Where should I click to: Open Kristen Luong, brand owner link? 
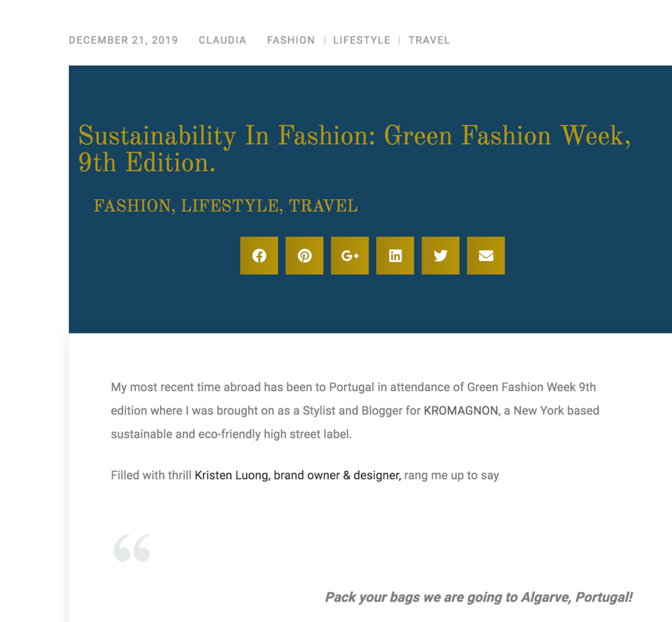pos(297,476)
